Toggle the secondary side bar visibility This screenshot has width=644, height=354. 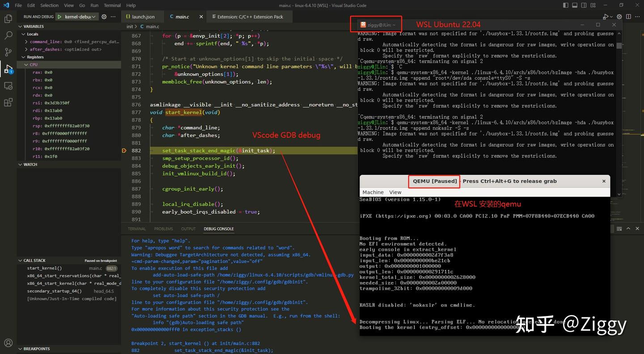coord(585,5)
